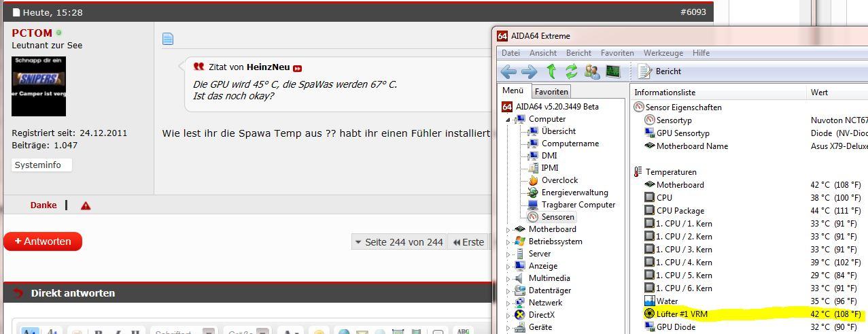Image resolution: width=868 pixels, height=334 pixels.
Task: Click the users icon in AIDA64 toolbar
Action: 592,71
